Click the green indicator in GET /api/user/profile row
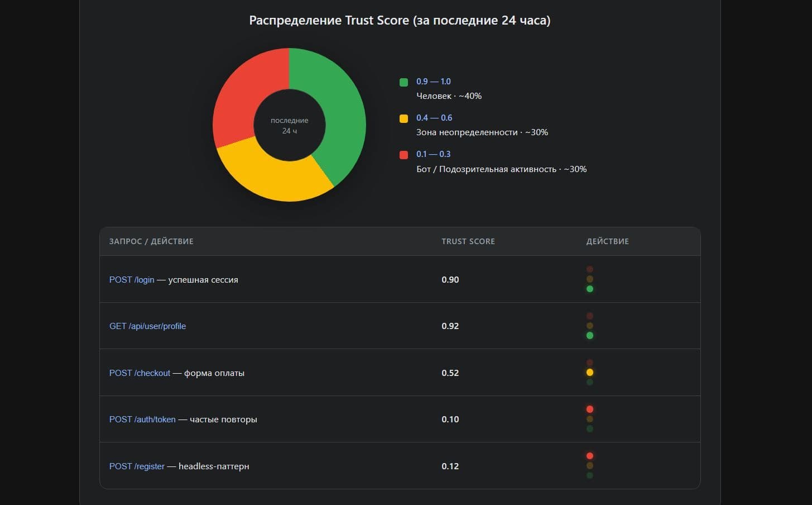This screenshot has height=505, width=812. [x=589, y=336]
